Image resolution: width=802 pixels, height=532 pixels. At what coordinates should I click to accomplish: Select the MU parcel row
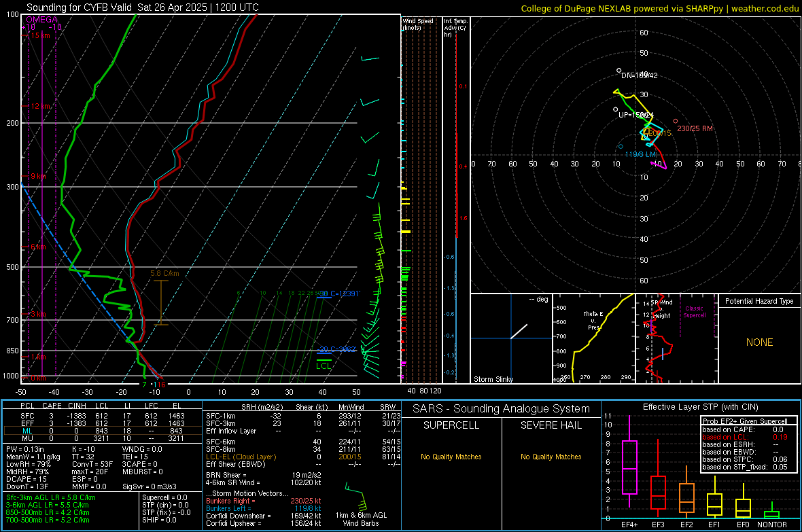tap(102, 438)
